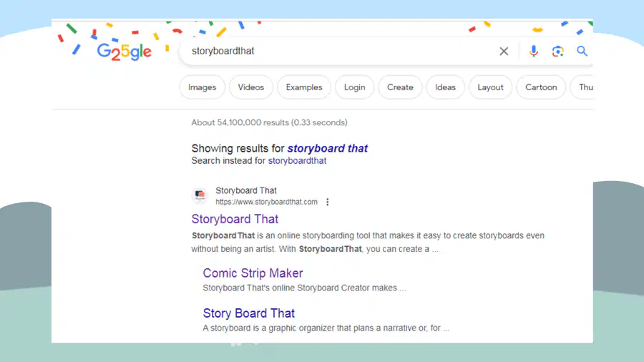Start voice search with the microphone icon
The width and height of the screenshot is (644, 362).
point(534,52)
